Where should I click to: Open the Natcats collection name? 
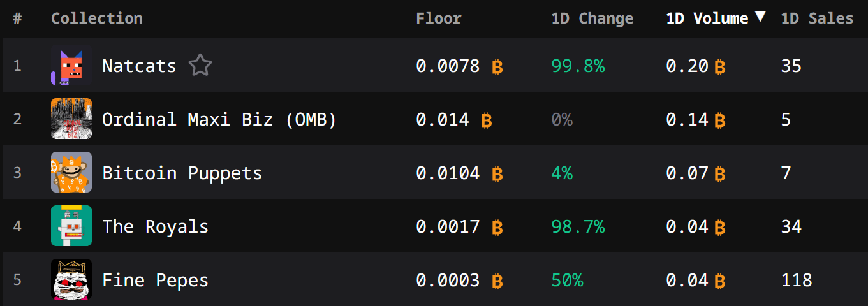click(x=139, y=66)
